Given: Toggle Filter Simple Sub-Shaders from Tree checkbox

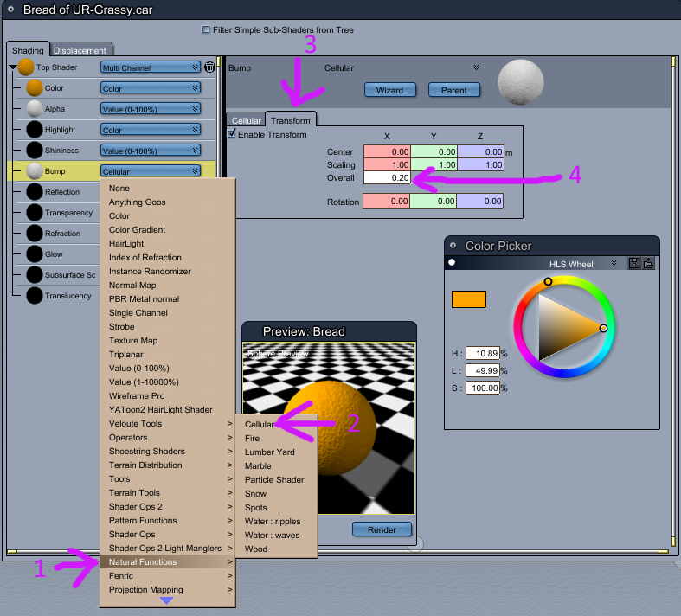Looking at the screenshot, I should tap(206, 29).
